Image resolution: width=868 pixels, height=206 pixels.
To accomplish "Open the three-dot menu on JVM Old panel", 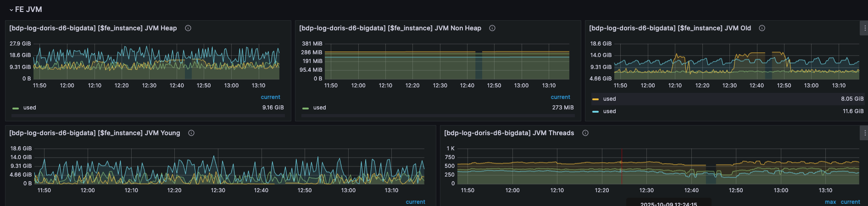I will (865, 28).
